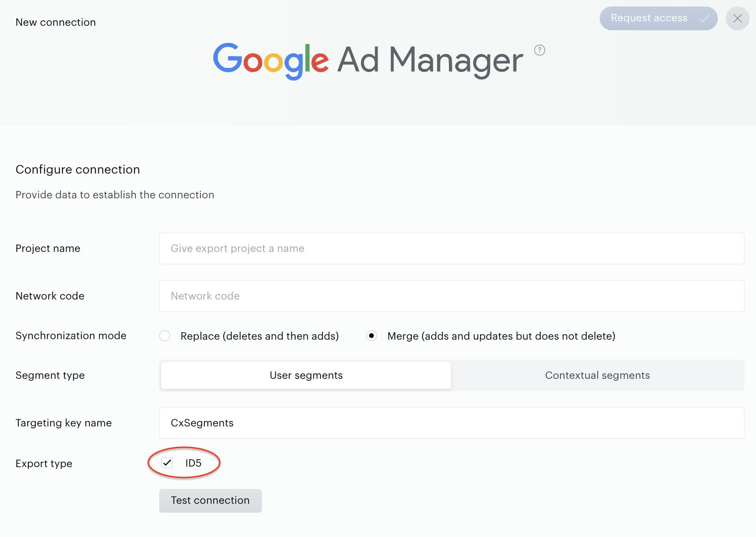Screen dimensions: 756x537
Task: Click into the Network code field
Action: pyautogui.click(x=451, y=296)
